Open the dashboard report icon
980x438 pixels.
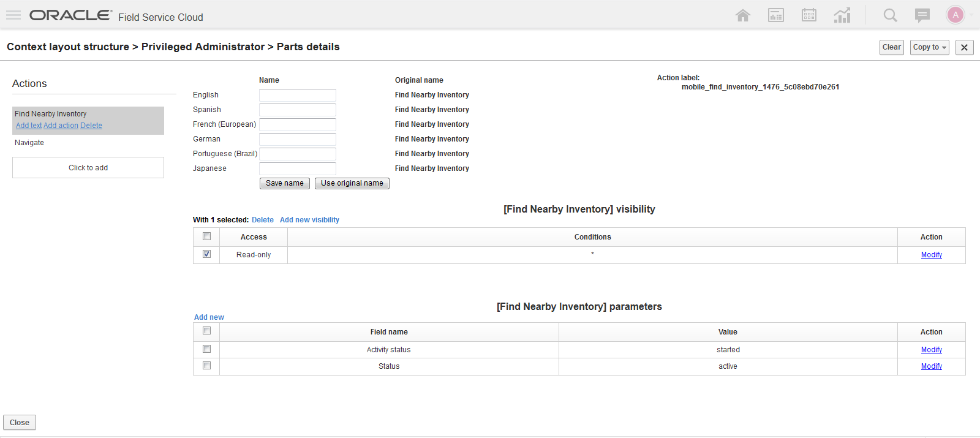[x=776, y=15]
